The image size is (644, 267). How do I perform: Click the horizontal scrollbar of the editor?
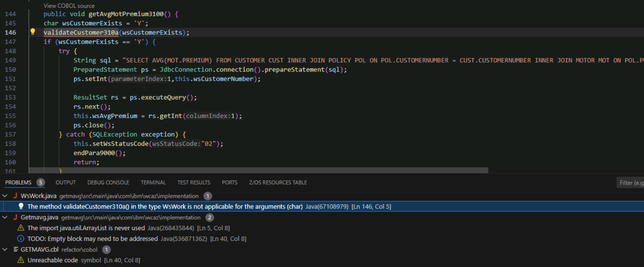[258, 170]
